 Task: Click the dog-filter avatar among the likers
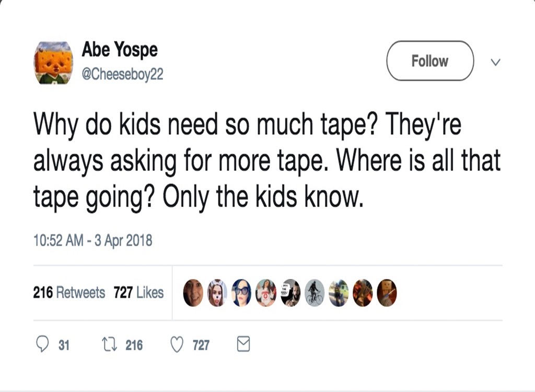(217, 293)
